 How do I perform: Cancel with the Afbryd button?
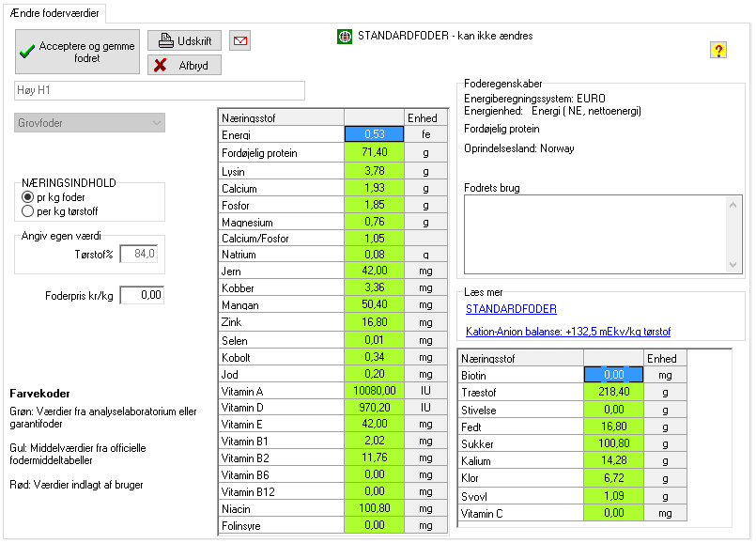(x=185, y=65)
